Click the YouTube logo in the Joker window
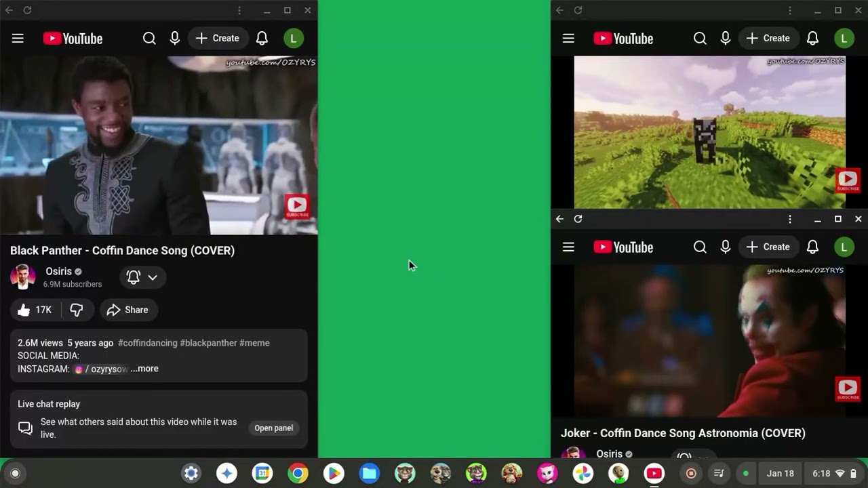Image resolution: width=868 pixels, height=488 pixels. point(623,247)
